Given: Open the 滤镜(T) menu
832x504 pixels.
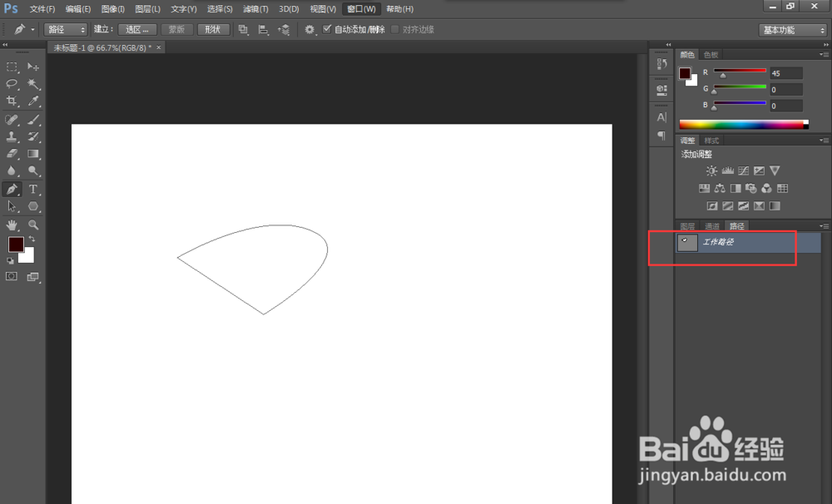Looking at the screenshot, I should point(255,9).
